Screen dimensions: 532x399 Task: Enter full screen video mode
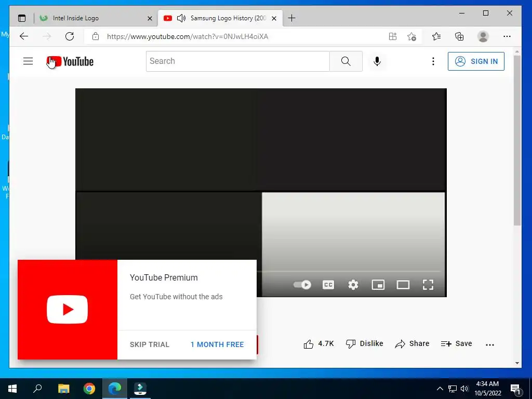428,285
